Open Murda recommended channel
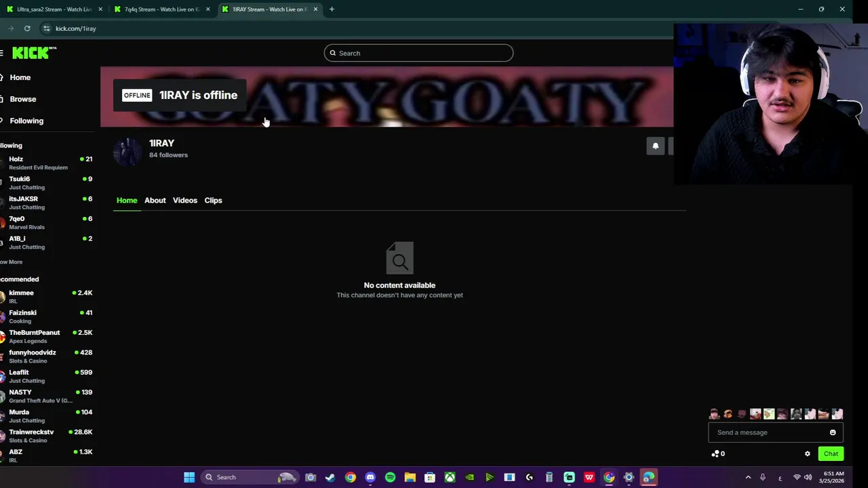 tap(47, 416)
